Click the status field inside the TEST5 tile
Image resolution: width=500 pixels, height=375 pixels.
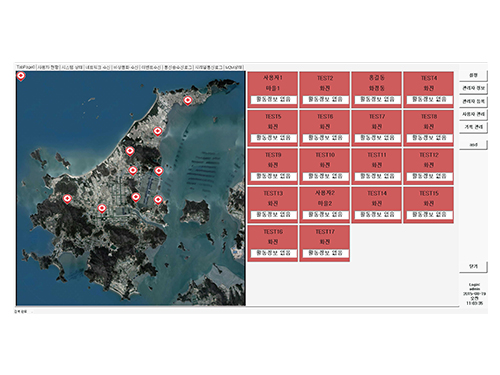(x=273, y=138)
